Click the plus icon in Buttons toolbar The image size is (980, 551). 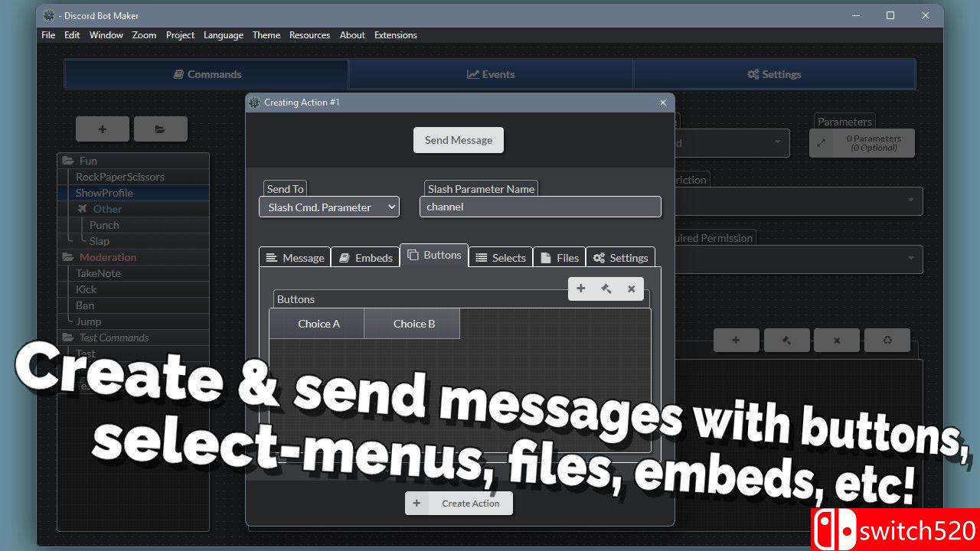pos(580,289)
